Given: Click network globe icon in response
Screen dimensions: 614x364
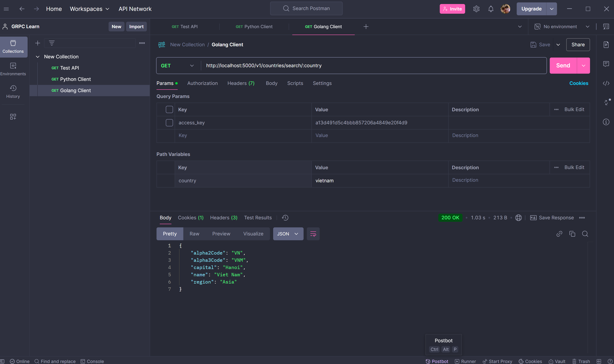Looking at the screenshot, I should 518,218.
